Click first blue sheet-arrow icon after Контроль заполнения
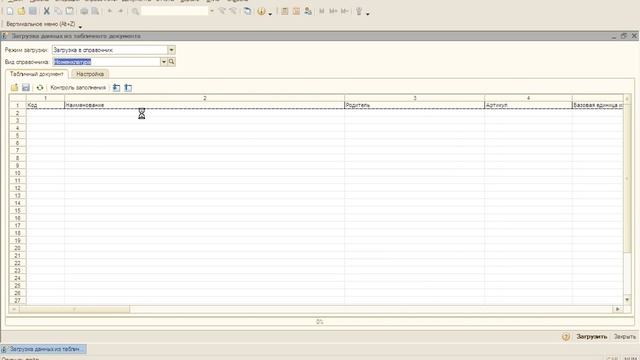 click(x=116, y=87)
